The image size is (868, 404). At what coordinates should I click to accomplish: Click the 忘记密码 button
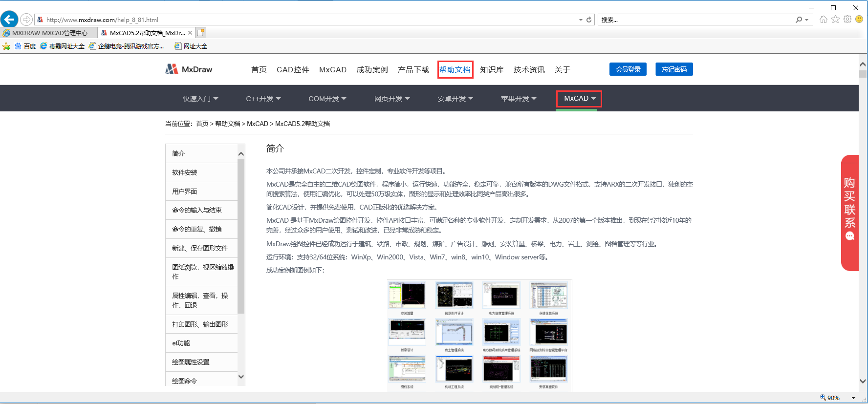click(x=674, y=69)
